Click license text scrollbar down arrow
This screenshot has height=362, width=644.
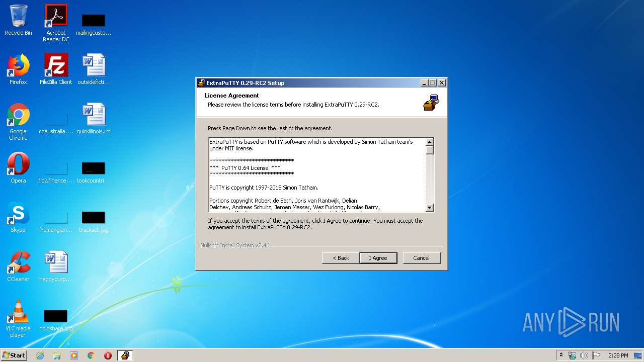pyautogui.click(x=429, y=208)
